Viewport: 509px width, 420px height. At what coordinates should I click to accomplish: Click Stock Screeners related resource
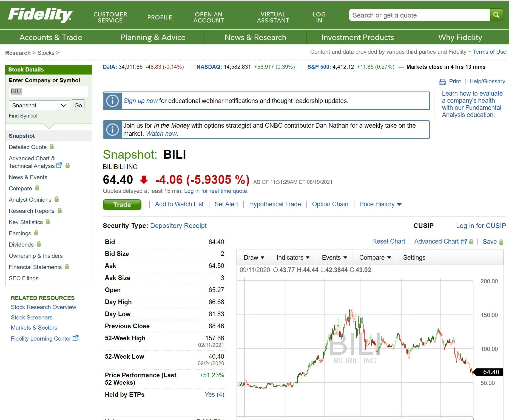pyautogui.click(x=32, y=318)
